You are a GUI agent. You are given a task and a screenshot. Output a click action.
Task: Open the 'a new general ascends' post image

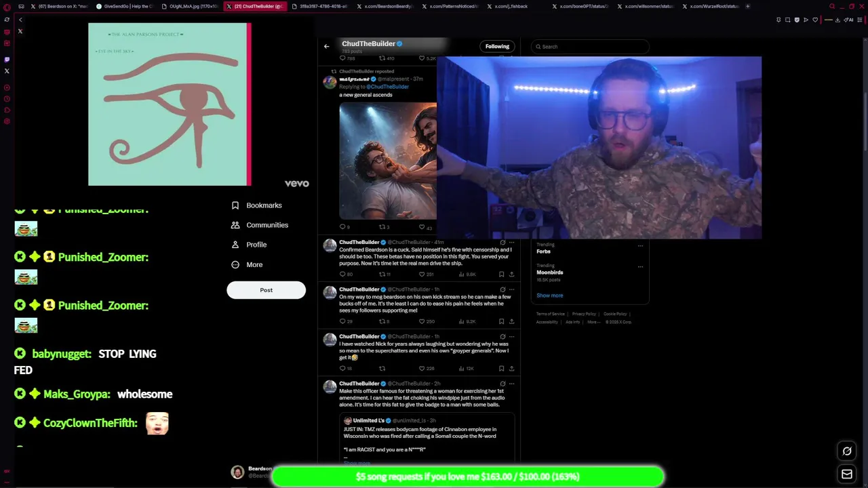click(x=388, y=161)
